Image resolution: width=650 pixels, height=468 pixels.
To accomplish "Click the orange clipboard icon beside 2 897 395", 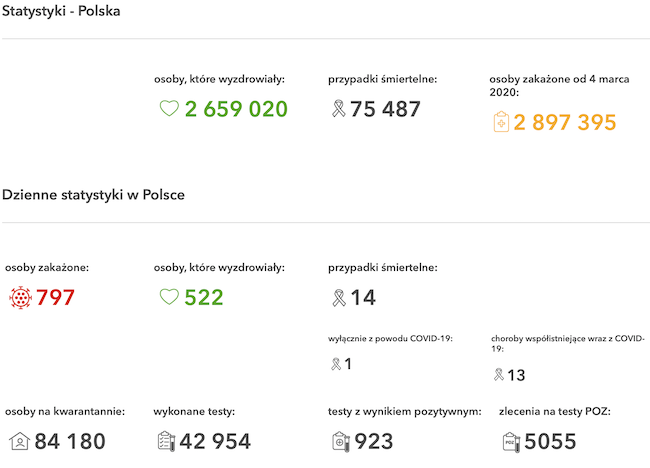I will click(x=501, y=122).
